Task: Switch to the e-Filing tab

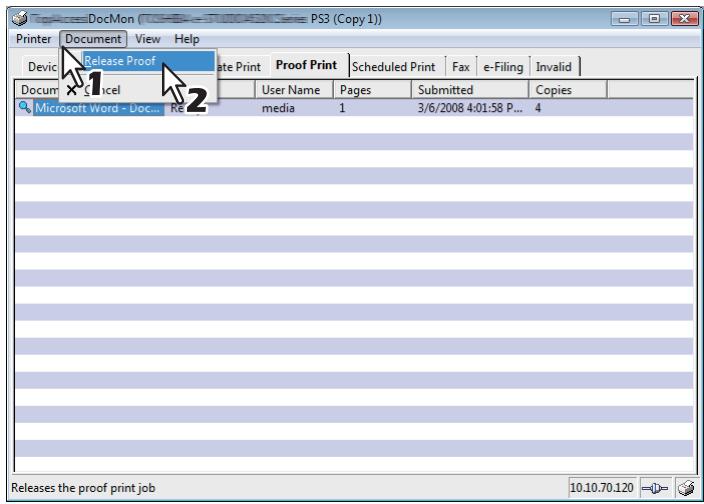Action: click(503, 67)
